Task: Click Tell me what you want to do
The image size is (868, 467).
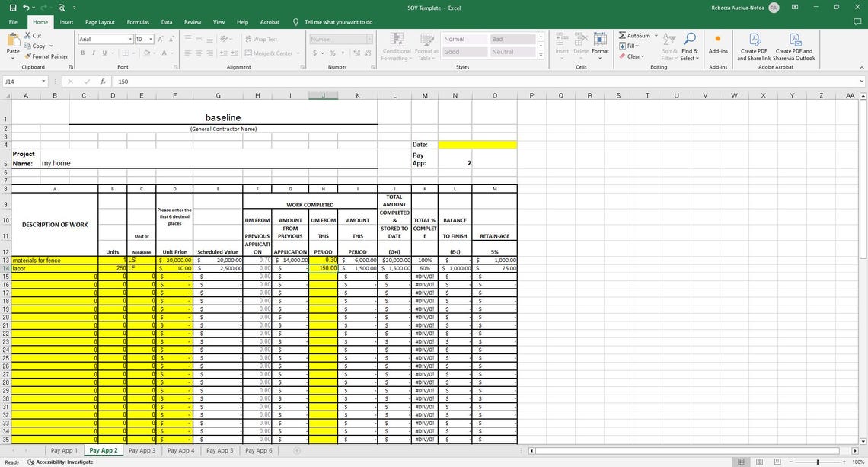Action: pyautogui.click(x=338, y=22)
